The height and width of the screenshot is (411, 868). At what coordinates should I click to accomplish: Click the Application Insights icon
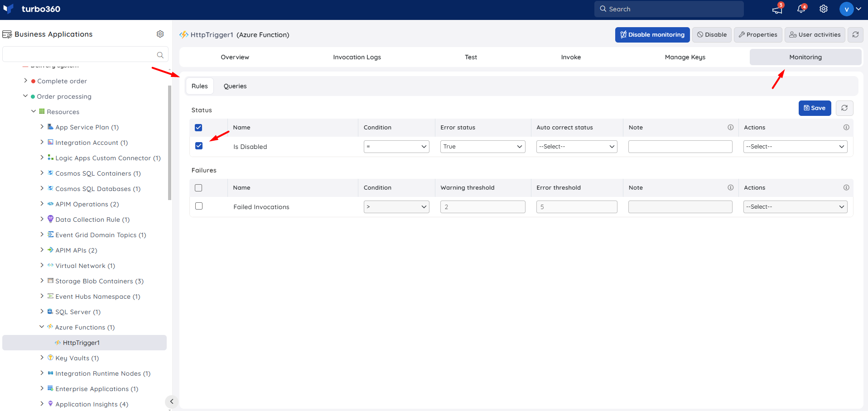tap(50, 404)
